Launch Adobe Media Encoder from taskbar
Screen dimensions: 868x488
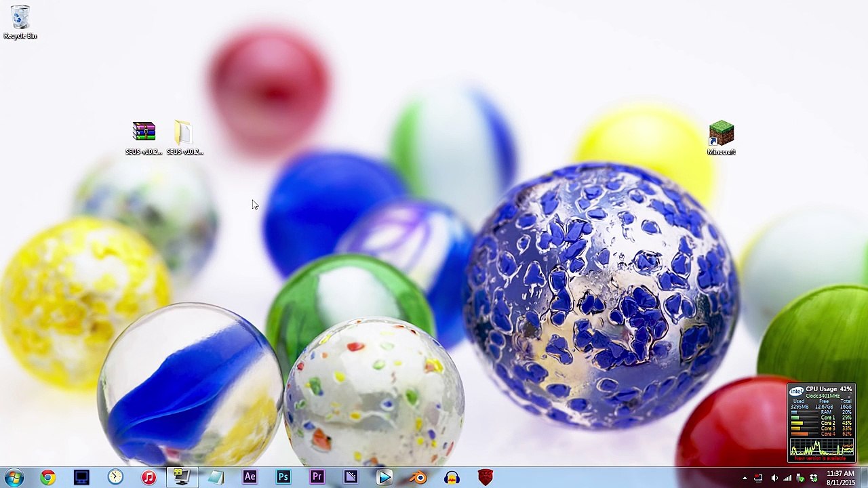(x=351, y=477)
